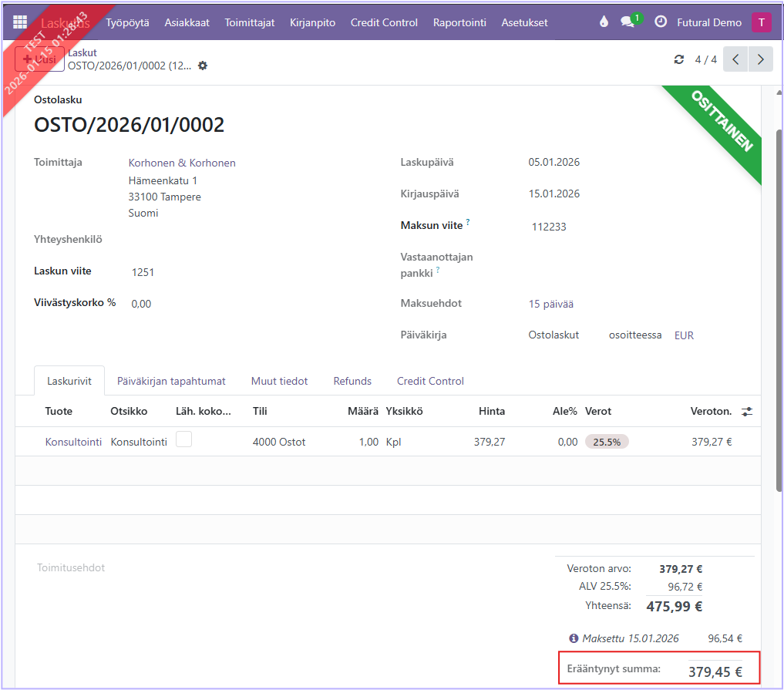Open the apps grid menu icon
Viewport: 784px width, 690px height.
tap(20, 22)
